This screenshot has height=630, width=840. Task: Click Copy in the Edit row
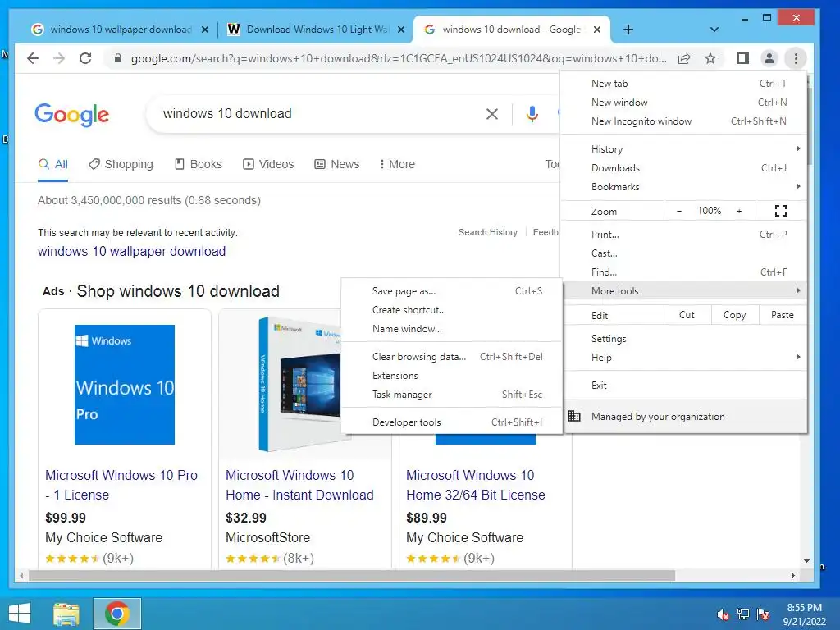pyautogui.click(x=735, y=315)
